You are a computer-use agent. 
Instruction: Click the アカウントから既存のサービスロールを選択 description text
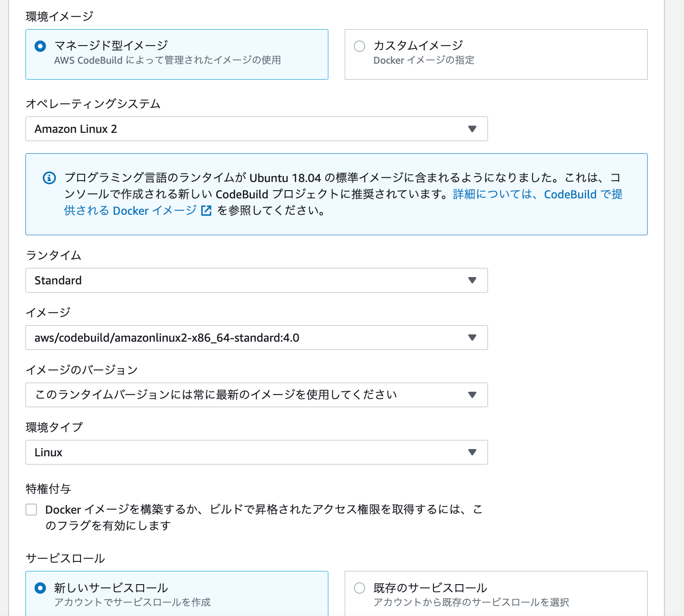[471, 602]
